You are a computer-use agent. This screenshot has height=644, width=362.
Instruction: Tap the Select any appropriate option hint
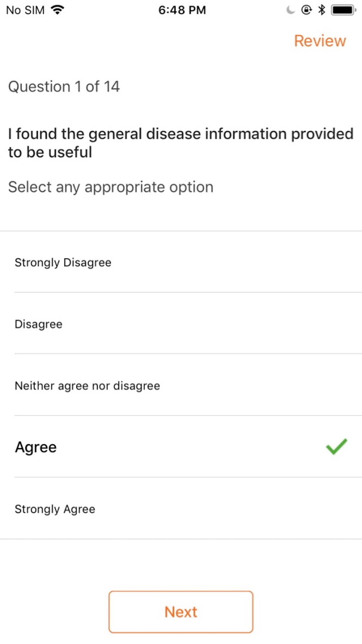pyautogui.click(x=111, y=187)
